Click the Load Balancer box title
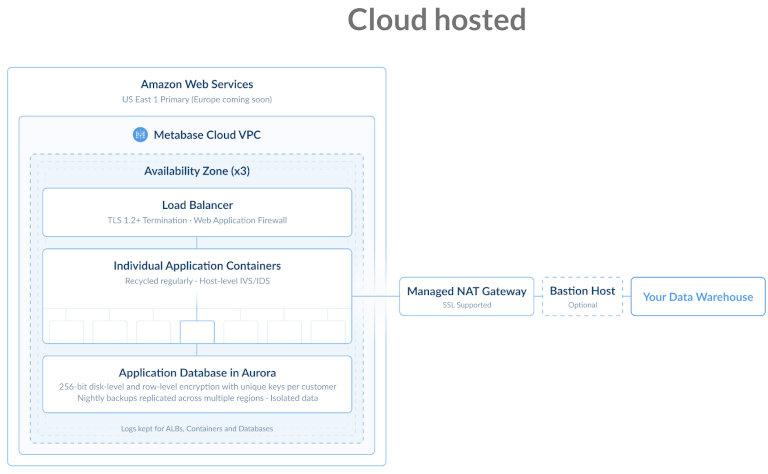 (197, 205)
